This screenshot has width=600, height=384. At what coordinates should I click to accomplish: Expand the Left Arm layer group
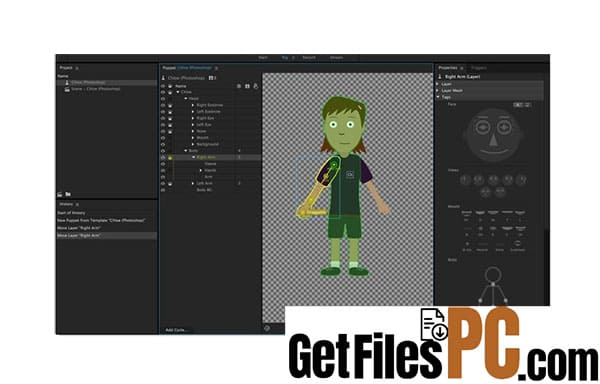[x=193, y=184]
